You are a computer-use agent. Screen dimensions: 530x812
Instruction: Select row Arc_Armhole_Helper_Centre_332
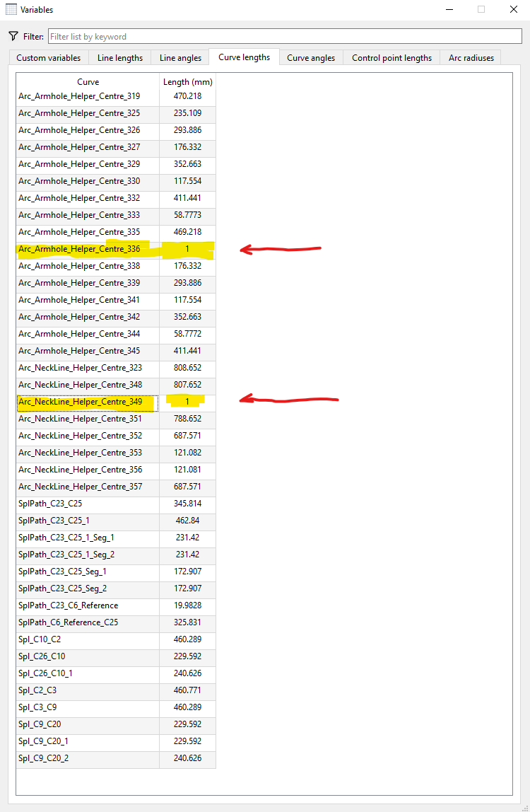116,198
